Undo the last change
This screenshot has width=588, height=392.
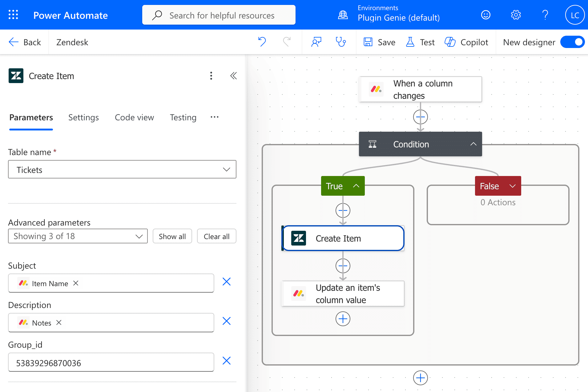pyautogui.click(x=262, y=42)
